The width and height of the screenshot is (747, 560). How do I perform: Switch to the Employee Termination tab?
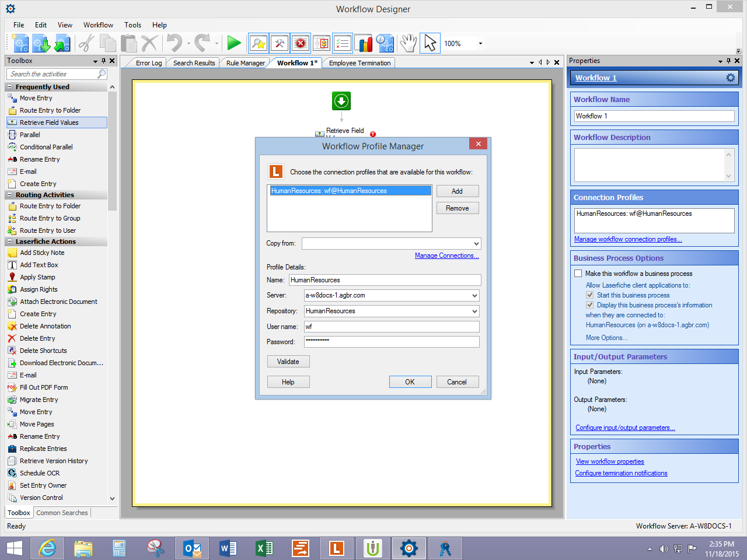(359, 63)
